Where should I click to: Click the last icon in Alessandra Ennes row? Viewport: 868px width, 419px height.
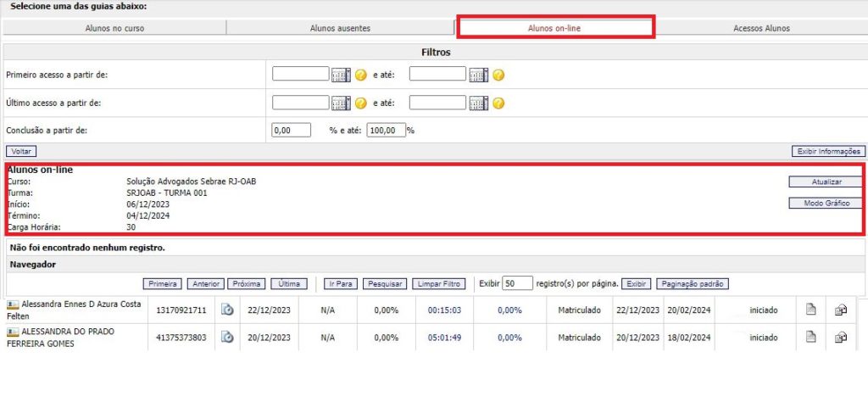point(841,310)
